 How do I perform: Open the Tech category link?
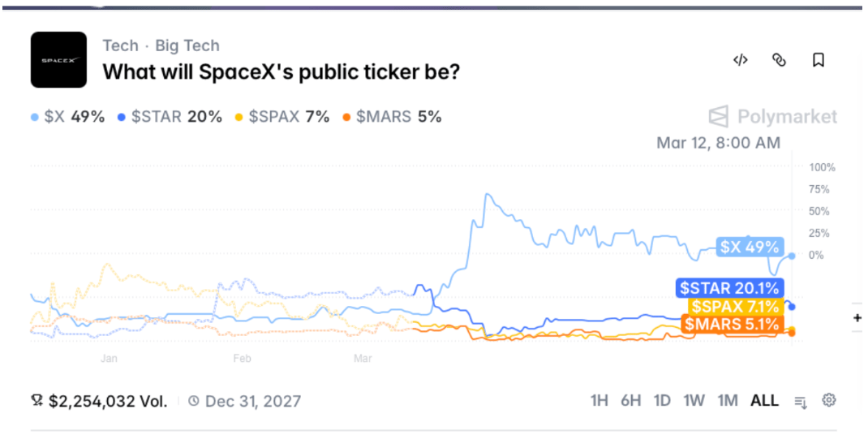point(120,45)
